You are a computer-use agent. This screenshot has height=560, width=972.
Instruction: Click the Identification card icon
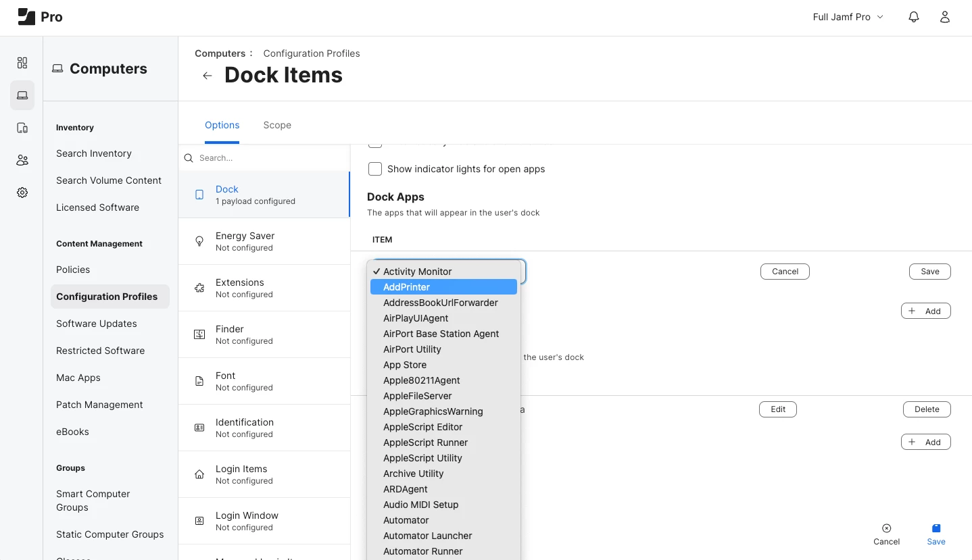199,428
